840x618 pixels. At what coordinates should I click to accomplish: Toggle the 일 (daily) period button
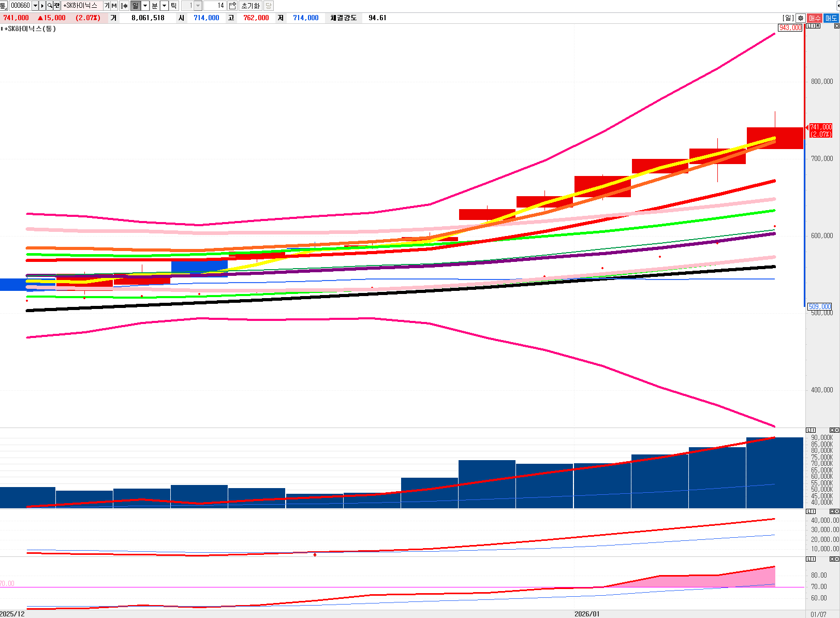(135, 6)
